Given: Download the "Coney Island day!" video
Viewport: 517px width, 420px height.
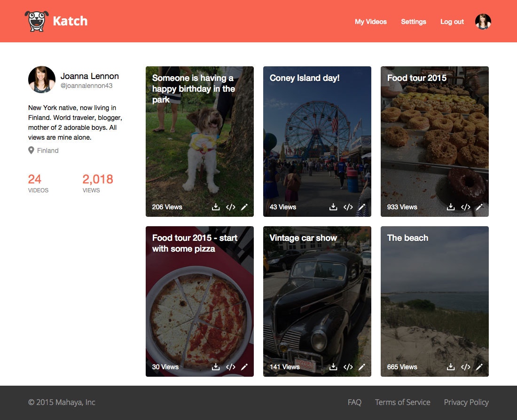Looking at the screenshot, I should [x=333, y=206].
